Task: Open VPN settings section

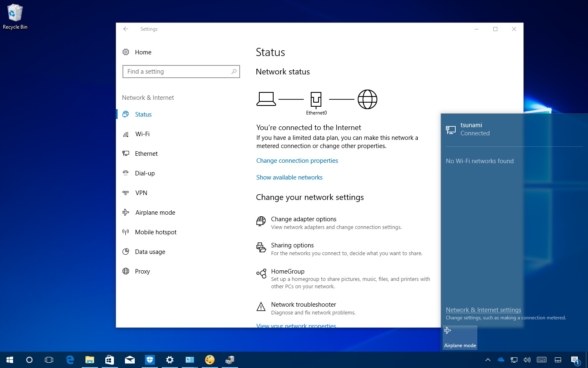Action: pos(141,193)
